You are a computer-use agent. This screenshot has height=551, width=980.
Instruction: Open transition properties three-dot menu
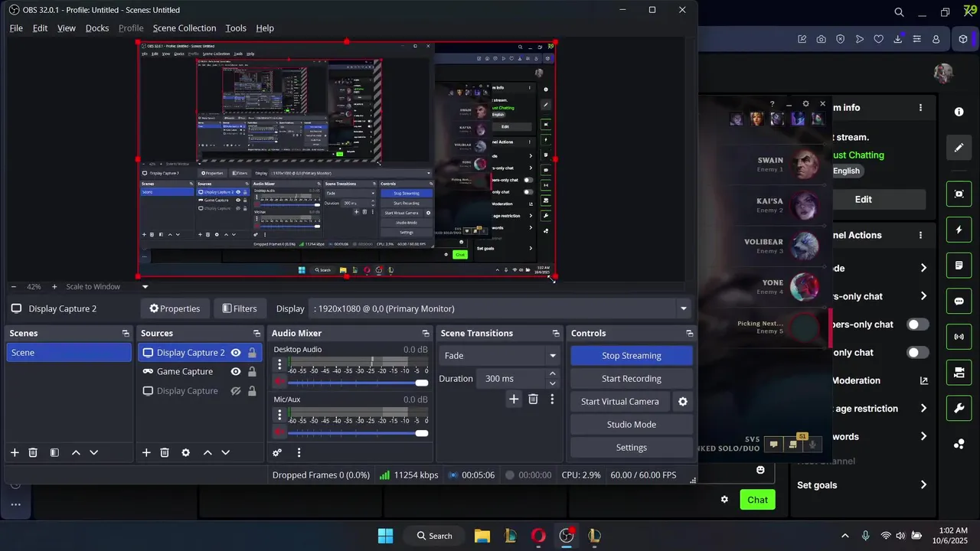click(552, 399)
